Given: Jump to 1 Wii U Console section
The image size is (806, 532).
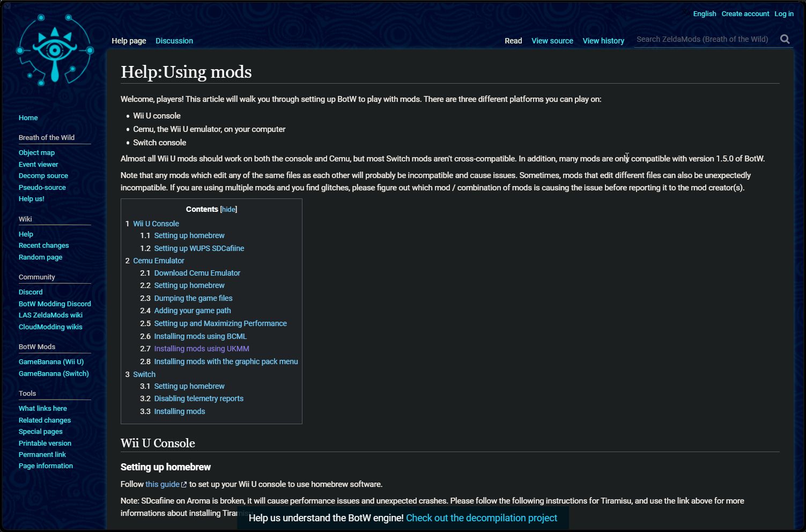Looking at the screenshot, I should pos(152,224).
